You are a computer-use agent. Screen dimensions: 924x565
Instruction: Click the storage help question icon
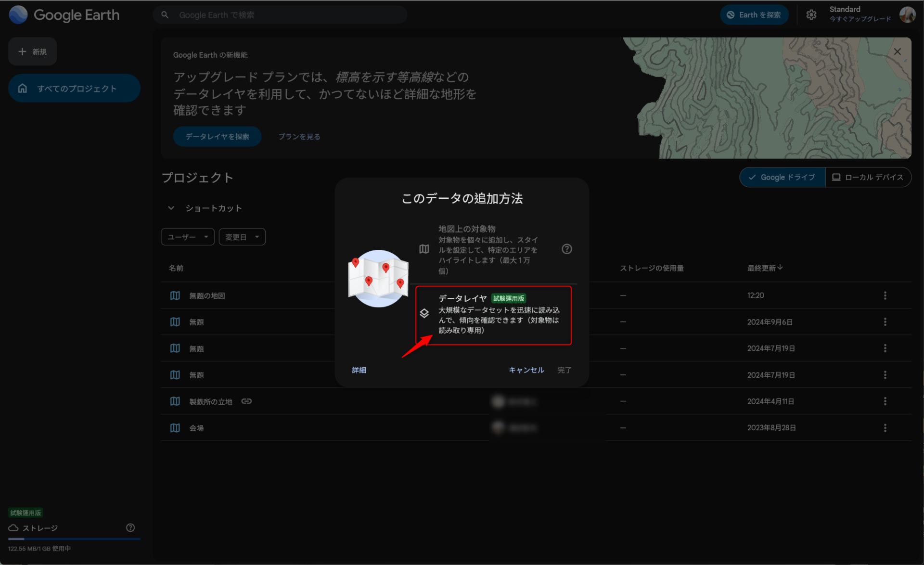pos(130,527)
